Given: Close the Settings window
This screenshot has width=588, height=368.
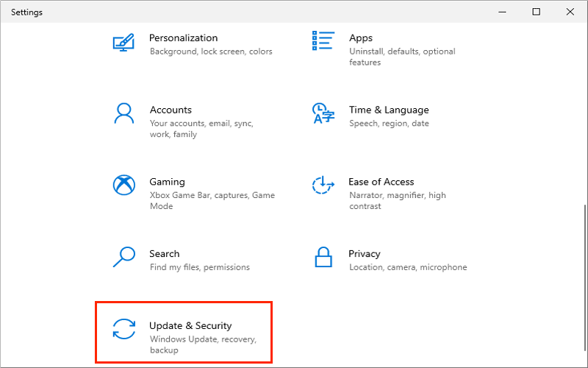Looking at the screenshot, I should pos(570,12).
